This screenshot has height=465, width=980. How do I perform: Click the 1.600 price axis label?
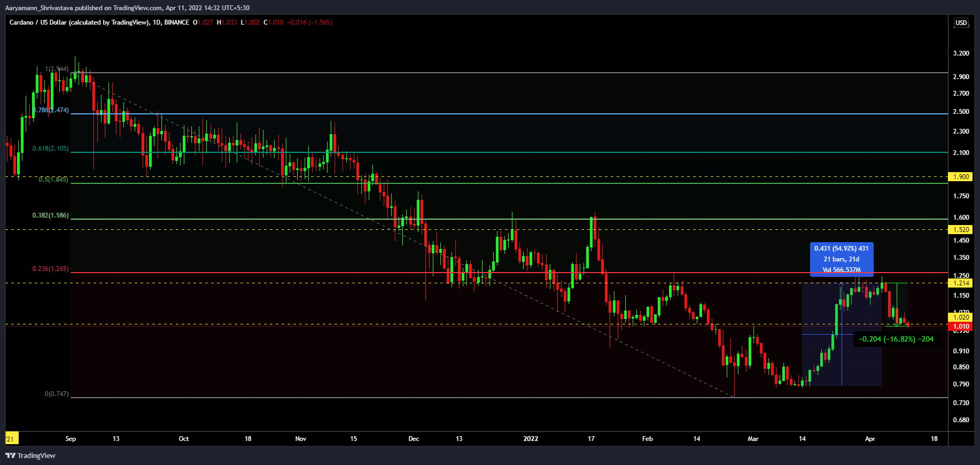961,218
